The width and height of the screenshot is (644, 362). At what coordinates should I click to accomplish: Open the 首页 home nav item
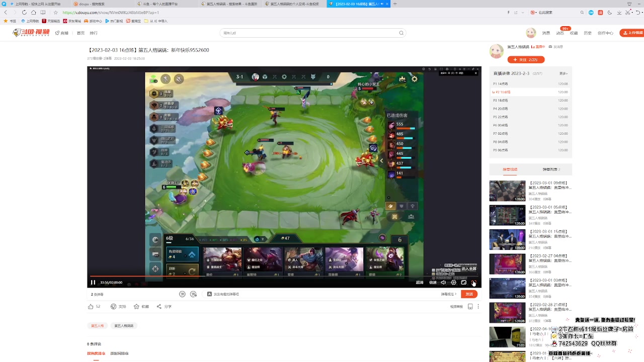80,33
